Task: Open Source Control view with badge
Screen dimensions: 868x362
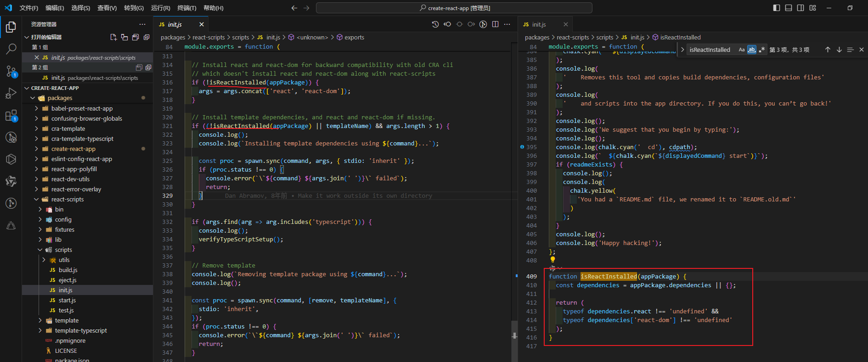Action: (x=11, y=71)
